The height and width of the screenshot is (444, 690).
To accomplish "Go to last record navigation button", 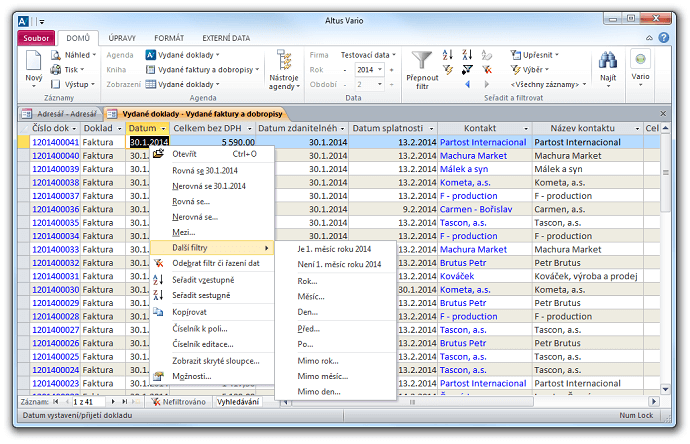I will 125,402.
